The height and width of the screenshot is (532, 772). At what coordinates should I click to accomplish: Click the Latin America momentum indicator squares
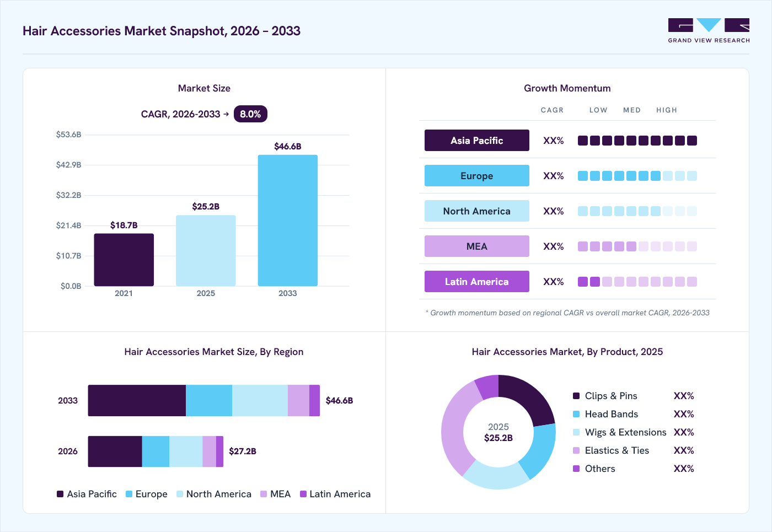click(x=637, y=282)
